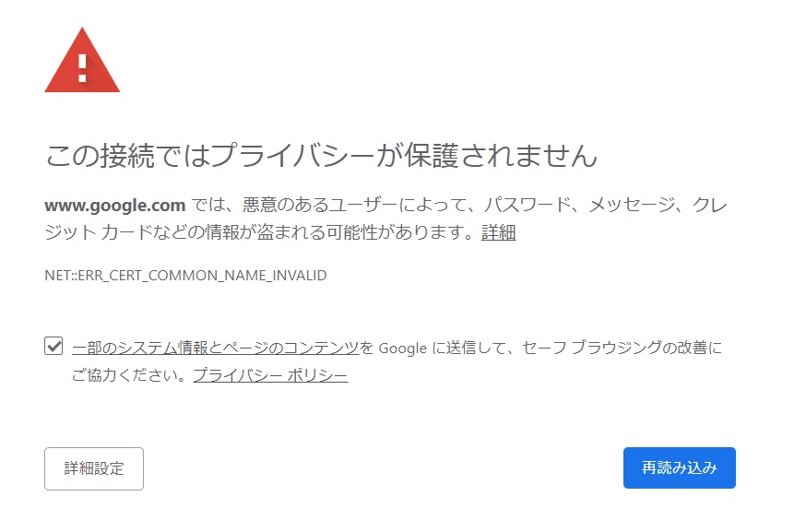Open the プライバシー ポリシー link
The image size is (794, 532).
(x=270, y=375)
